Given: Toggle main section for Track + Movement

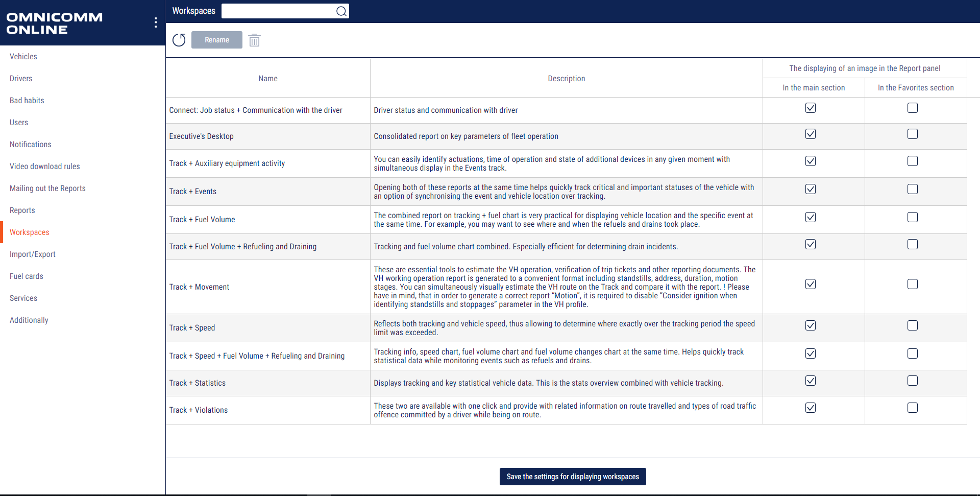Looking at the screenshot, I should point(811,284).
